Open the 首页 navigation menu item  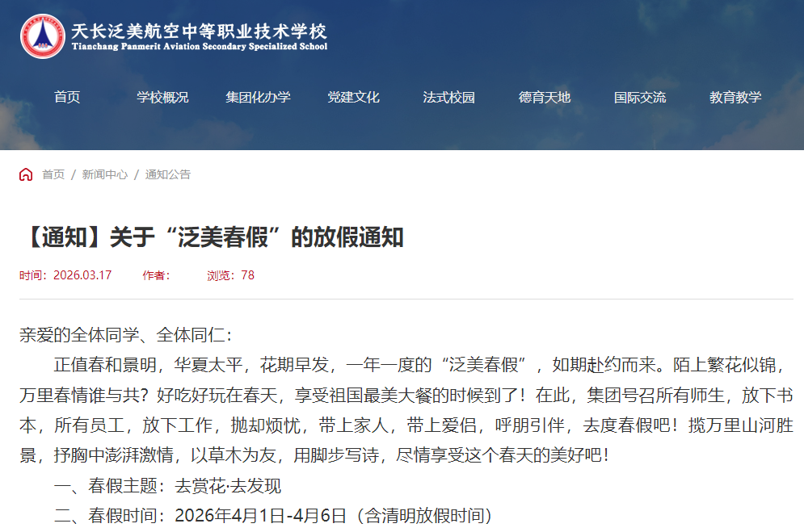click(x=67, y=98)
